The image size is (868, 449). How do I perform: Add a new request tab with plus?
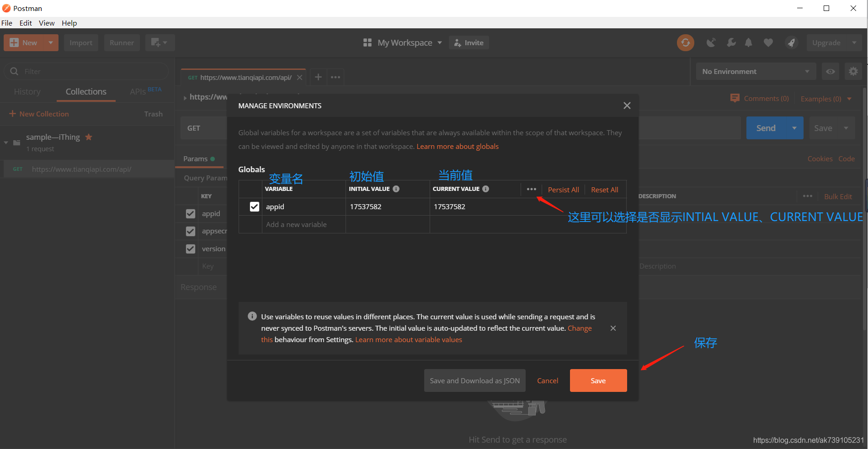[318, 77]
